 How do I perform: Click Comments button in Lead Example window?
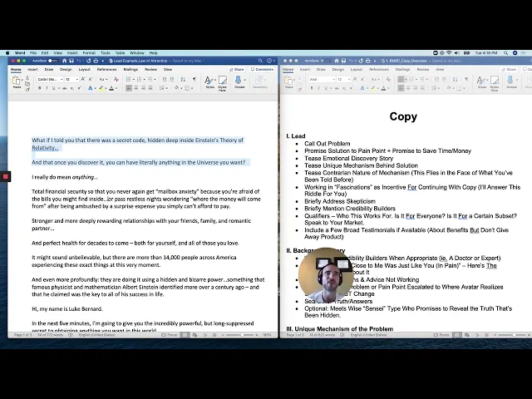[262, 69]
